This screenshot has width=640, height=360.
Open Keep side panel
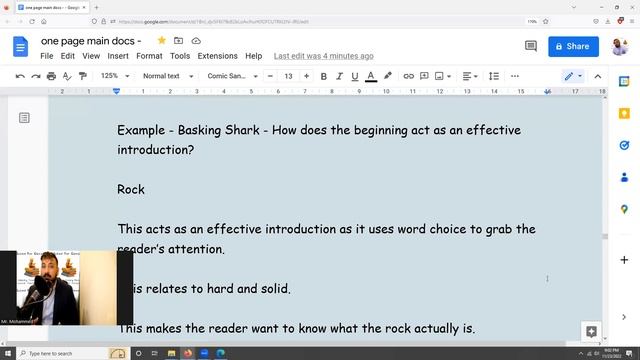coord(624,113)
